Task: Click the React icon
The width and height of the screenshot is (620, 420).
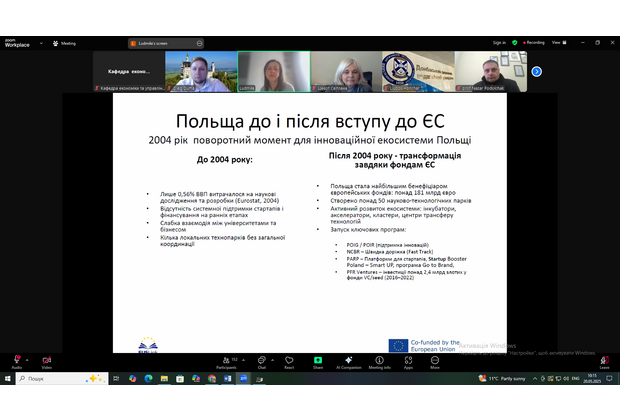Action: pyautogui.click(x=289, y=360)
